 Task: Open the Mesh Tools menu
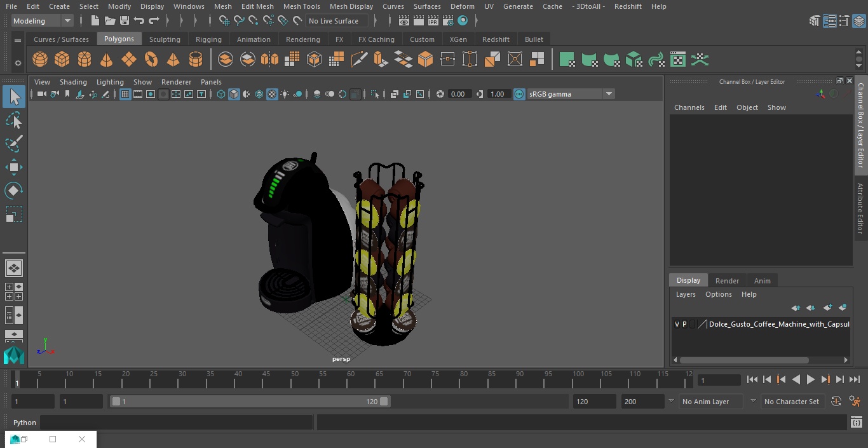coord(301,6)
